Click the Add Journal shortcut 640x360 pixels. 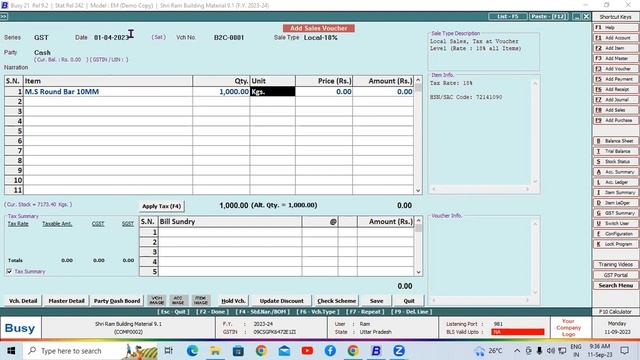coord(616,100)
